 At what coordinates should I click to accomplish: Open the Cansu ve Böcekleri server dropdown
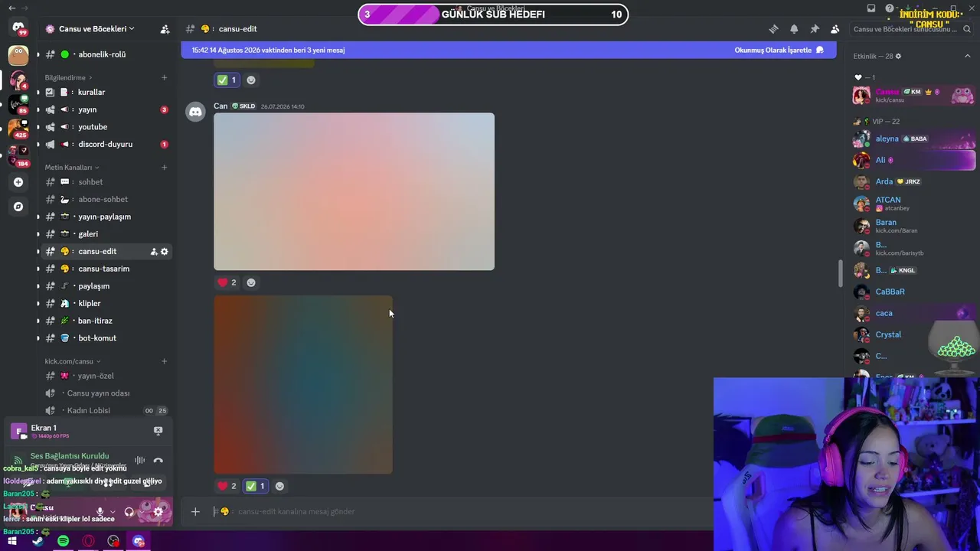point(96,29)
